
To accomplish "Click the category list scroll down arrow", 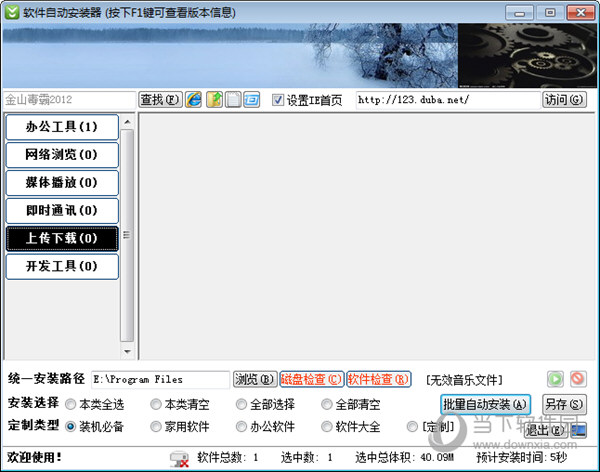I will click(x=127, y=351).
